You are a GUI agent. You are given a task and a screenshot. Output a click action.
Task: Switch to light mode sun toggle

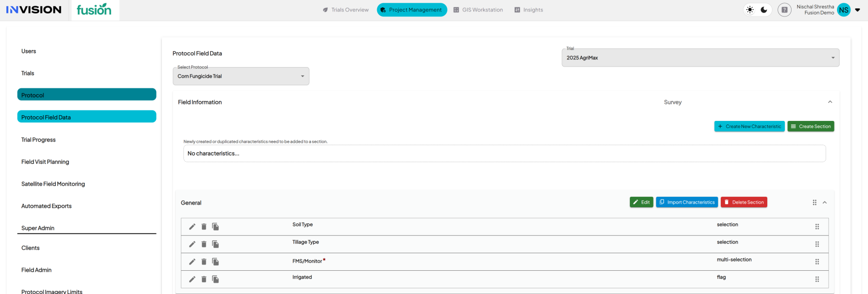(x=750, y=10)
